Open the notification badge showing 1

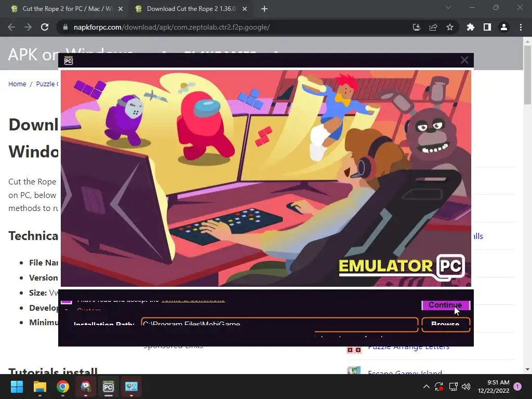pyautogui.click(x=517, y=387)
